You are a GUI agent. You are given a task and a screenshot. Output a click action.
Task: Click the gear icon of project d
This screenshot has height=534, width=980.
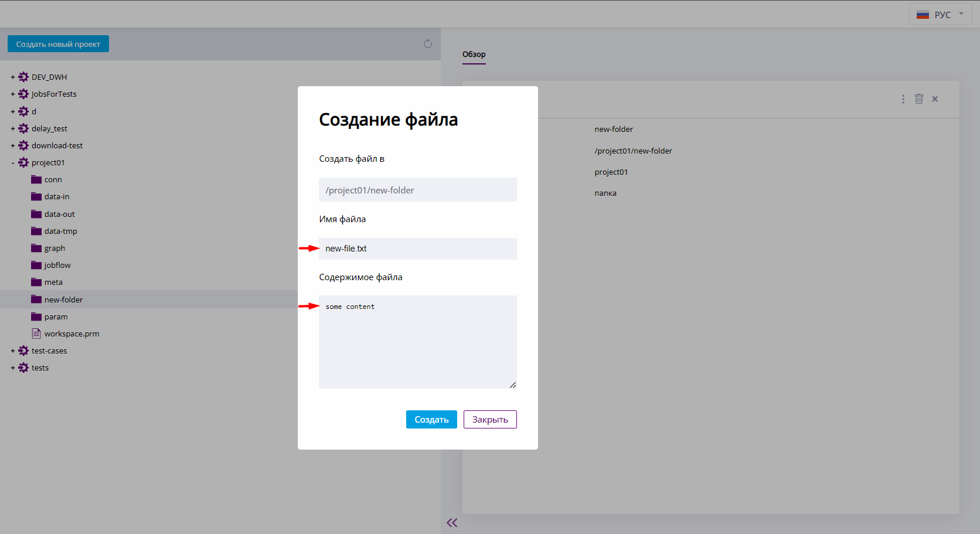tap(23, 111)
